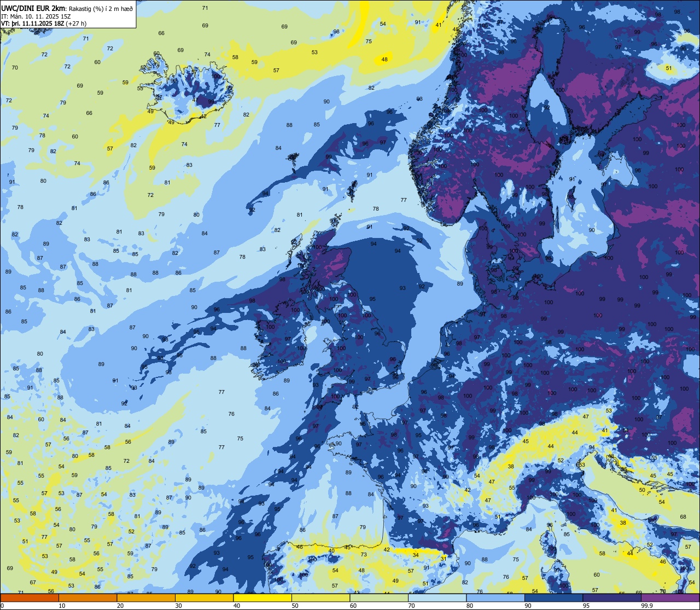Click the legend tick label '10'

click(62, 606)
